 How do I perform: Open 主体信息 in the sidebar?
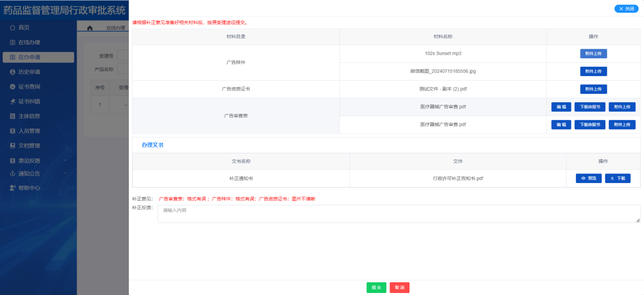(29, 116)
